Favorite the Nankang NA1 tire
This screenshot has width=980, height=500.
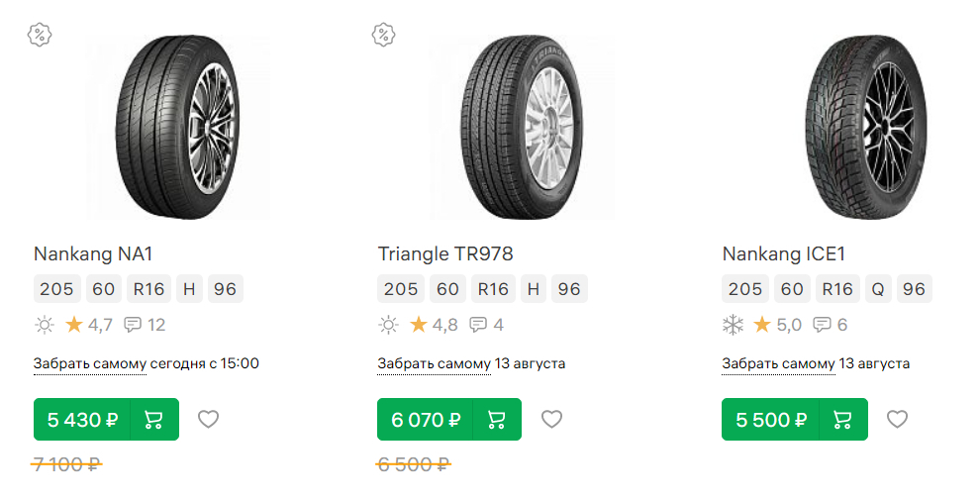(x=208, y=420)
